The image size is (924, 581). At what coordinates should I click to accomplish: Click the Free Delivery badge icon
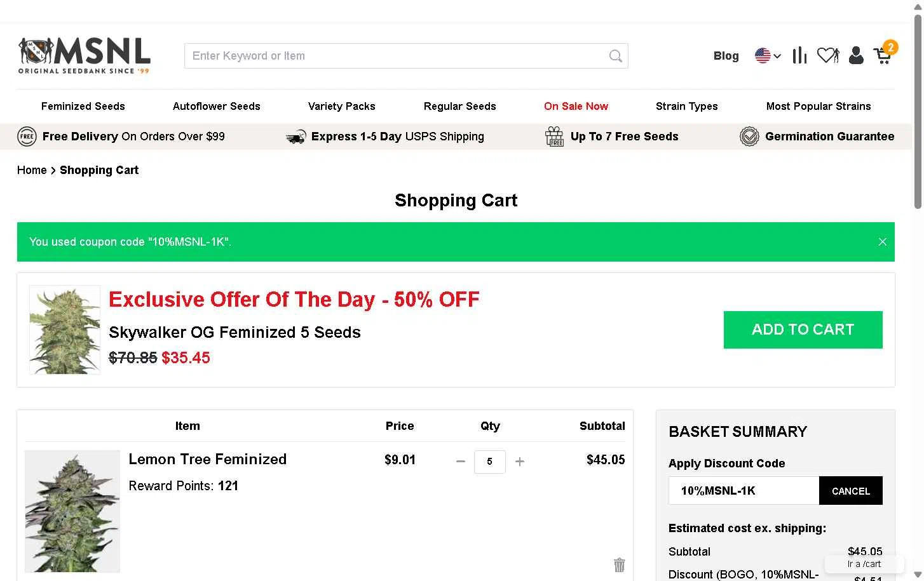pos(27,137)
